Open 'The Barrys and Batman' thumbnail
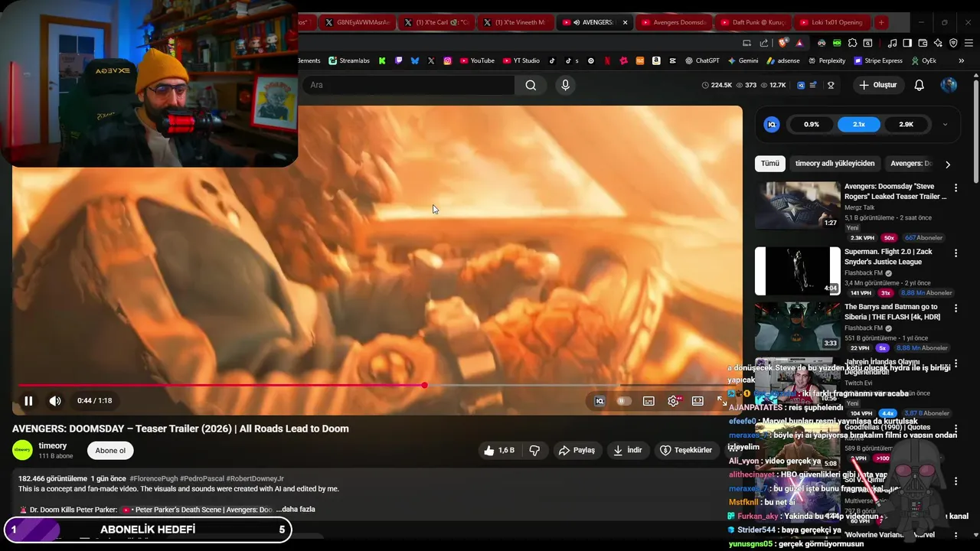The height and width of the screenshot is (551, 980). click(x=798, y=326)
